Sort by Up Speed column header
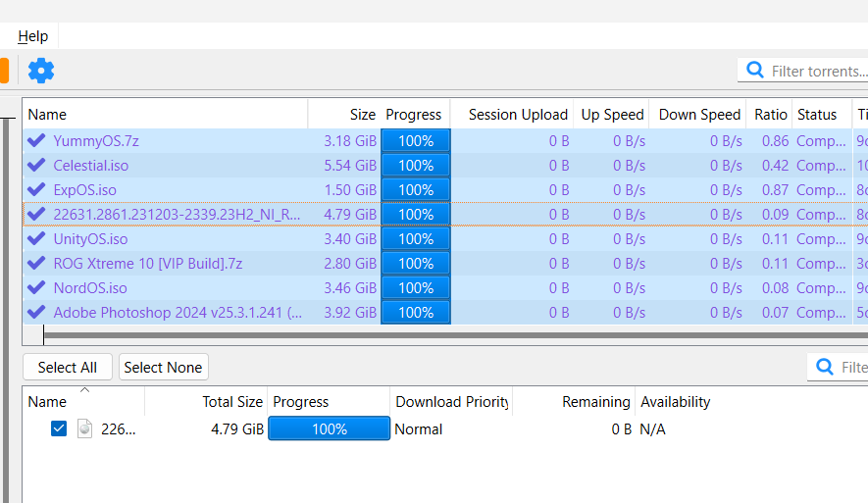This screenshot has height=503, width=868. (611, 115)
